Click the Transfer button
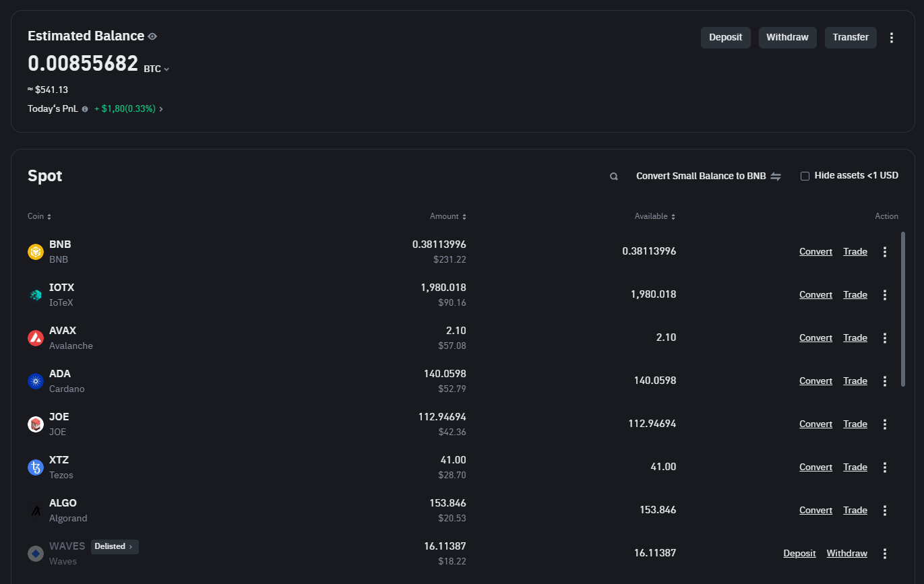This screenshot has height=584, width=924. pyautogui.click(x=851, y=38)
